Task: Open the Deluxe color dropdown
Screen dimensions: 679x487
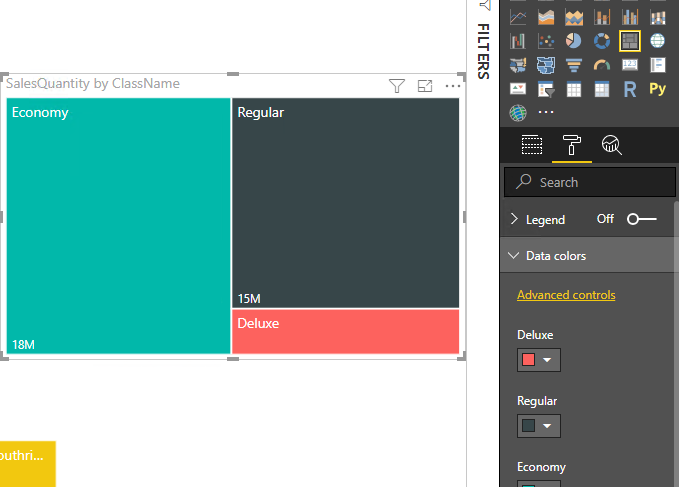Action: tap(539, 360)
